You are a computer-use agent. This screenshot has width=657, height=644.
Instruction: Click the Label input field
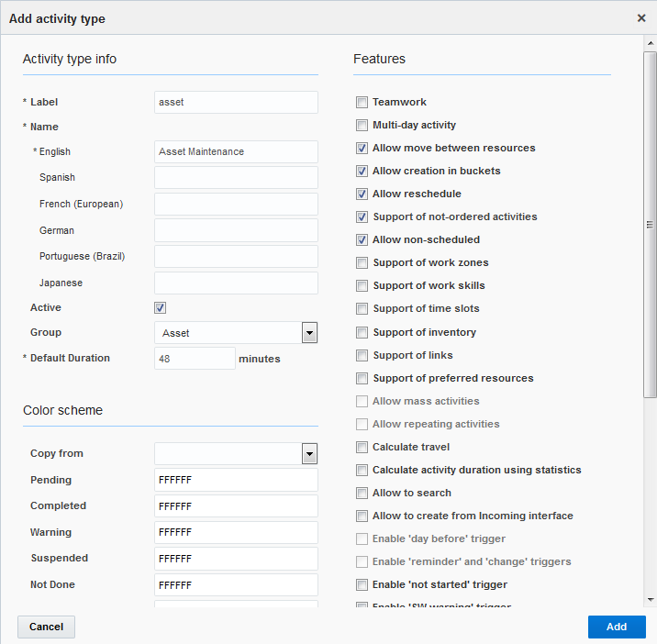click(x=236, y=102)
